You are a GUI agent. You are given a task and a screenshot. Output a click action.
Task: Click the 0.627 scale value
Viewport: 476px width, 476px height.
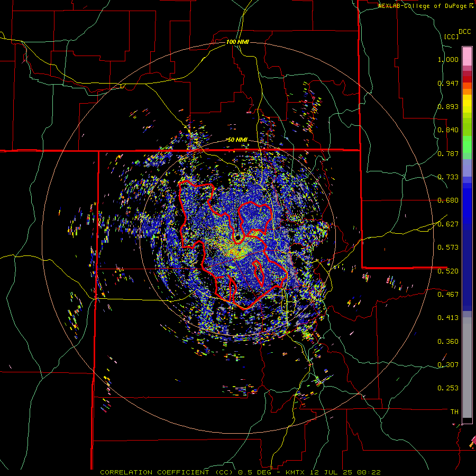click(448, 224)
